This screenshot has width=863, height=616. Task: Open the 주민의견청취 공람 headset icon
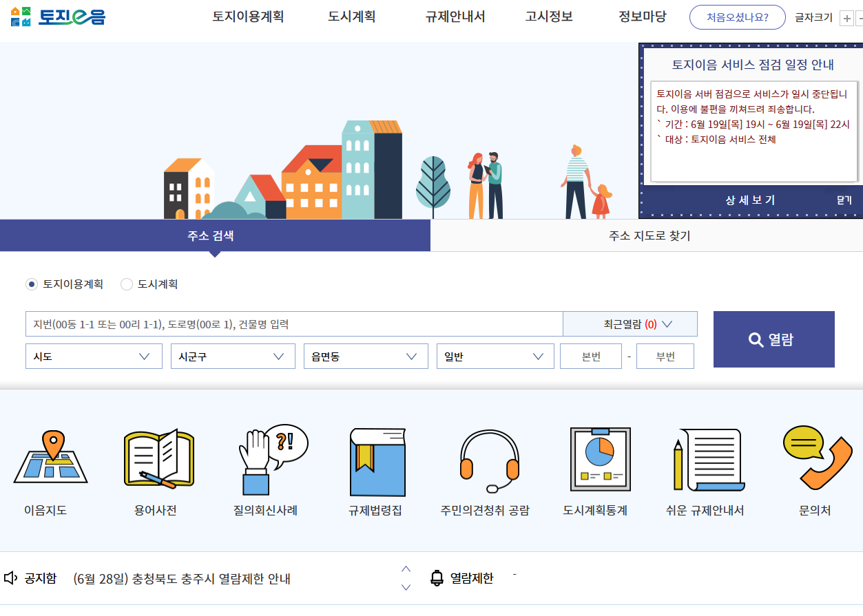click(x=489, y=461)
